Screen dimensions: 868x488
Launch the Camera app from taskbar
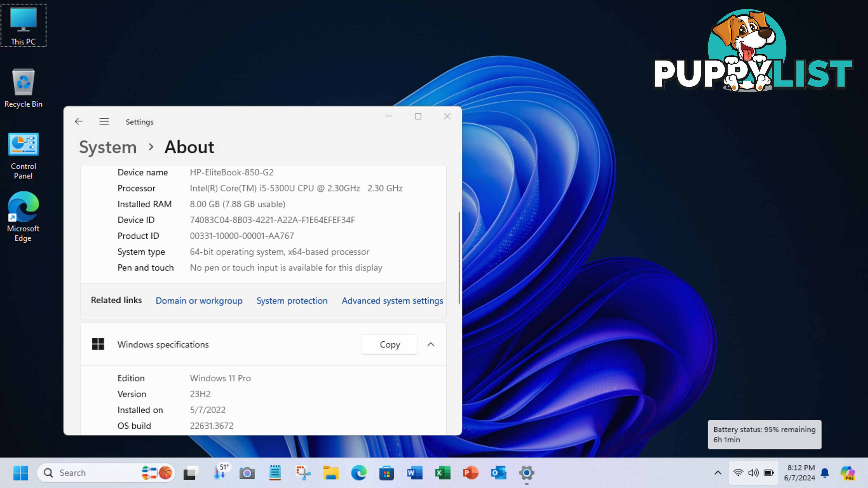[247, 473]
